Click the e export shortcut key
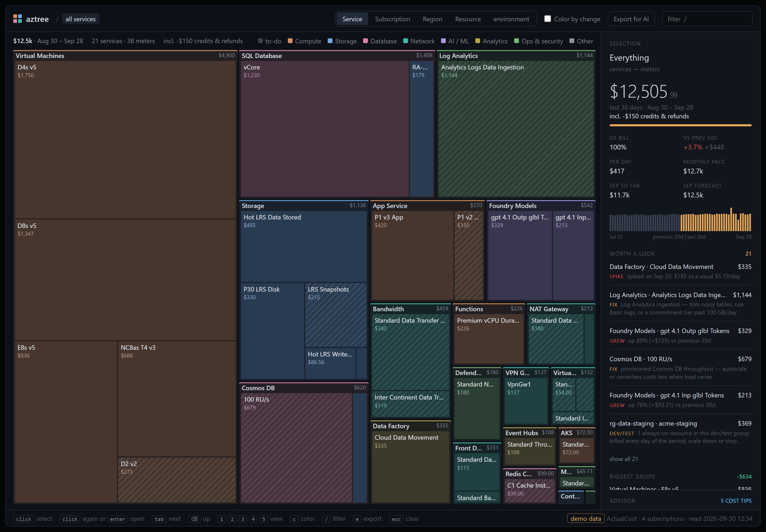This screenshot has height=532, width=766. pos(357,519)
